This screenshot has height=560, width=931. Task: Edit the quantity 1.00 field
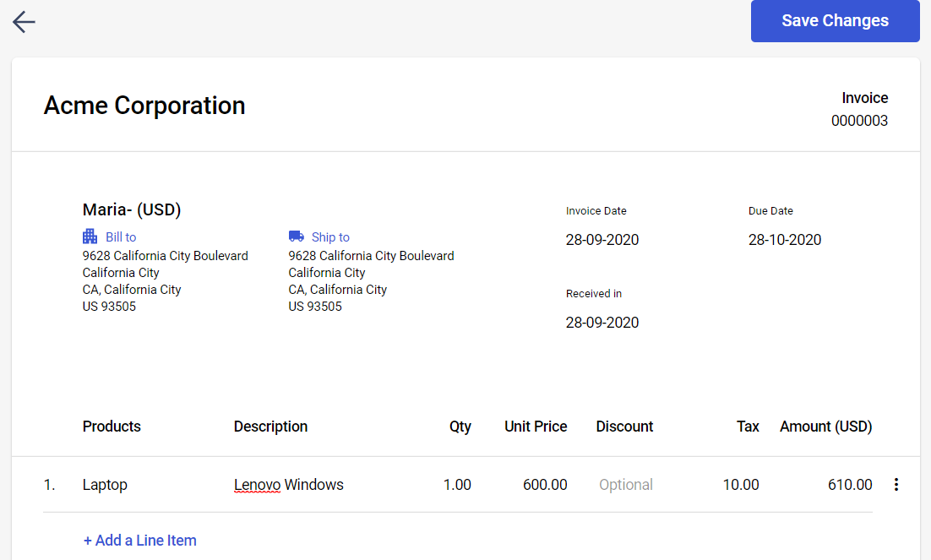[457, 485]
